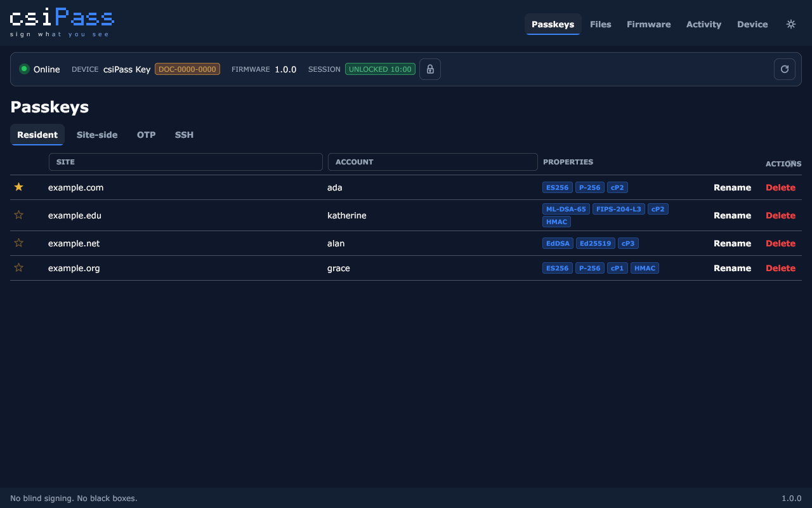Open the SSH tab
Viewport: 812px width, 508px height.
coord(184,135)
